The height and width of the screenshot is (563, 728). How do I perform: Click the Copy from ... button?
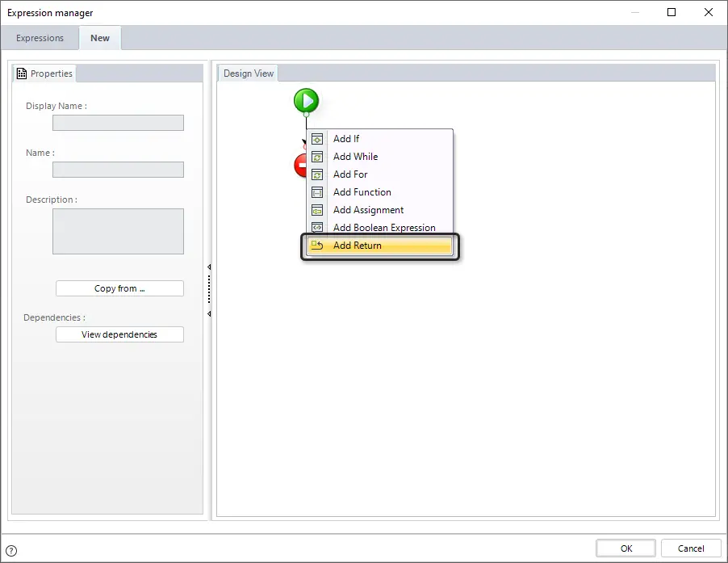pyautogui.click(x=119, y=288)
